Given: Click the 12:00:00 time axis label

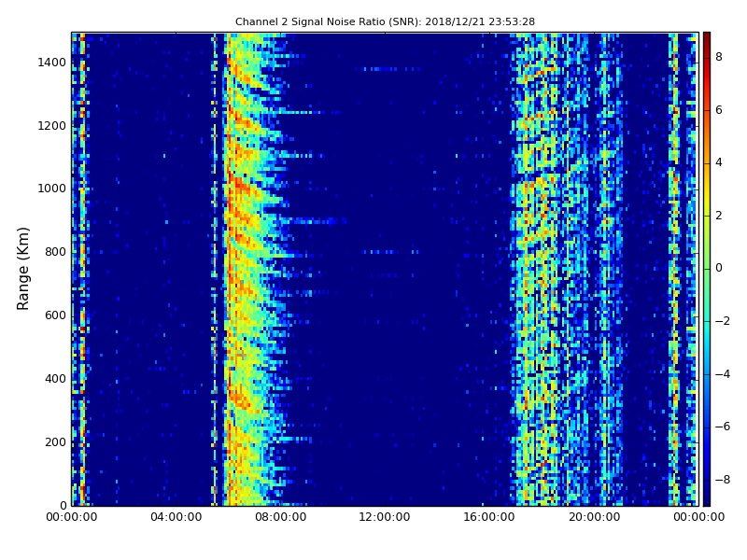Looking at the screenshot, I should (x=385, y=517).
